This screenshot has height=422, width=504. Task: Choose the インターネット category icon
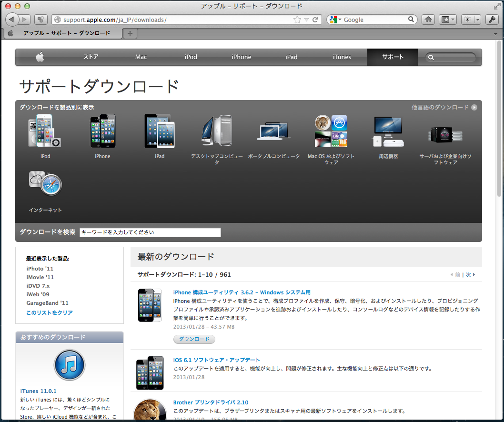coord(45,183)
